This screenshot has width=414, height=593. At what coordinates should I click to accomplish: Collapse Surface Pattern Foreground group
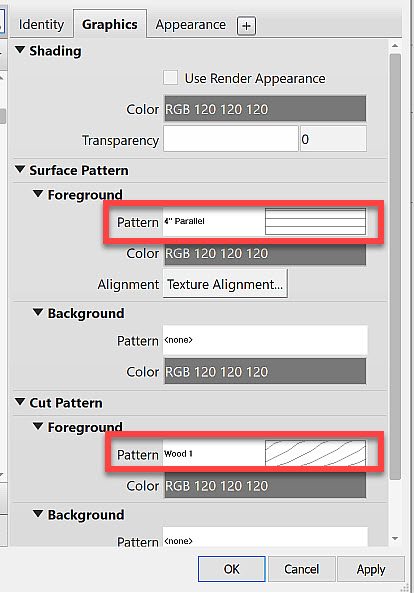coord(38,194)
